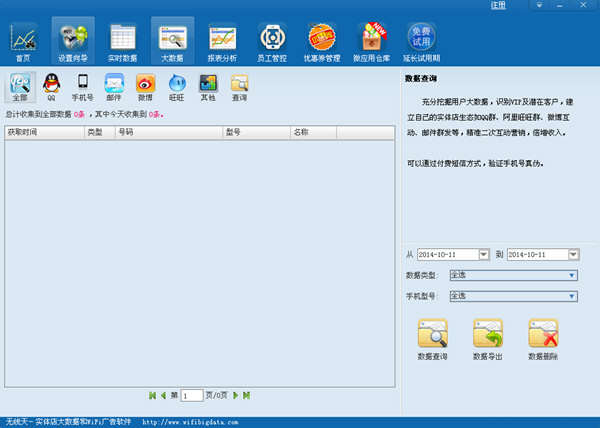The height and width of the screenshot is (428, 600).
Task: Expand the 数据类型 dropdown
Action: [572, 275]
